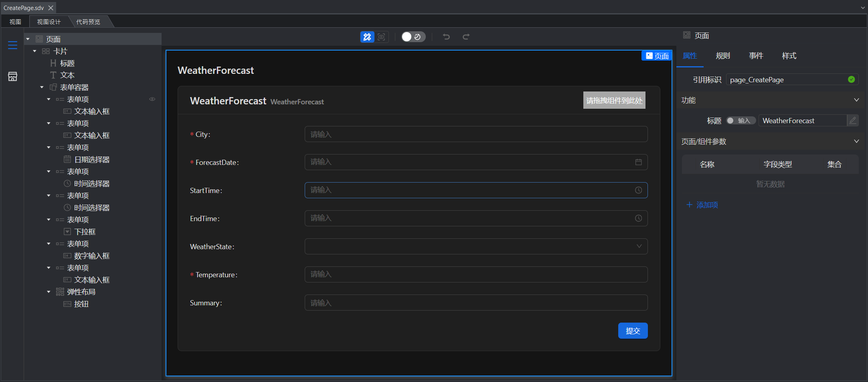The height and width of the screenshot is (382, 868).
Task: Click the 名称 column header
Action: [x=707, y=164]
